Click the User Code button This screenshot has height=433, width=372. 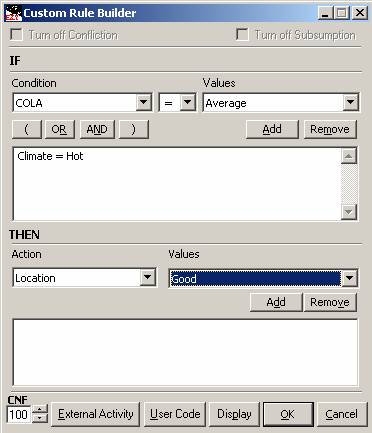click(x=175, y=414)
